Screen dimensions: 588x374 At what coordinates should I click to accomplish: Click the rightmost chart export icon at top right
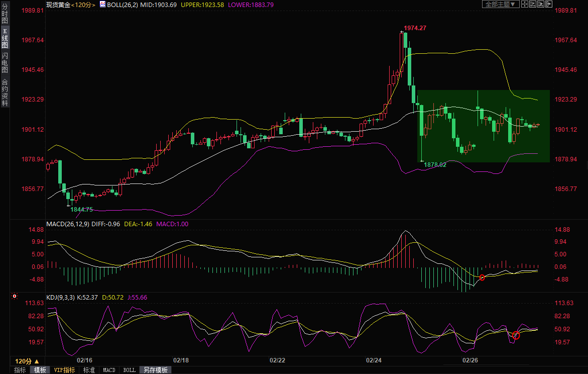click(x=549, y=4)
